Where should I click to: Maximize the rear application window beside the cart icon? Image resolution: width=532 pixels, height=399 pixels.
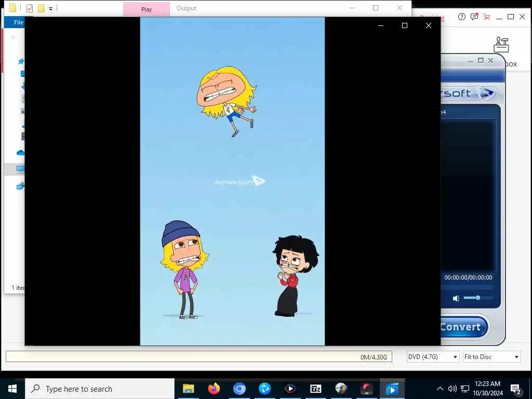click(511, 16)
